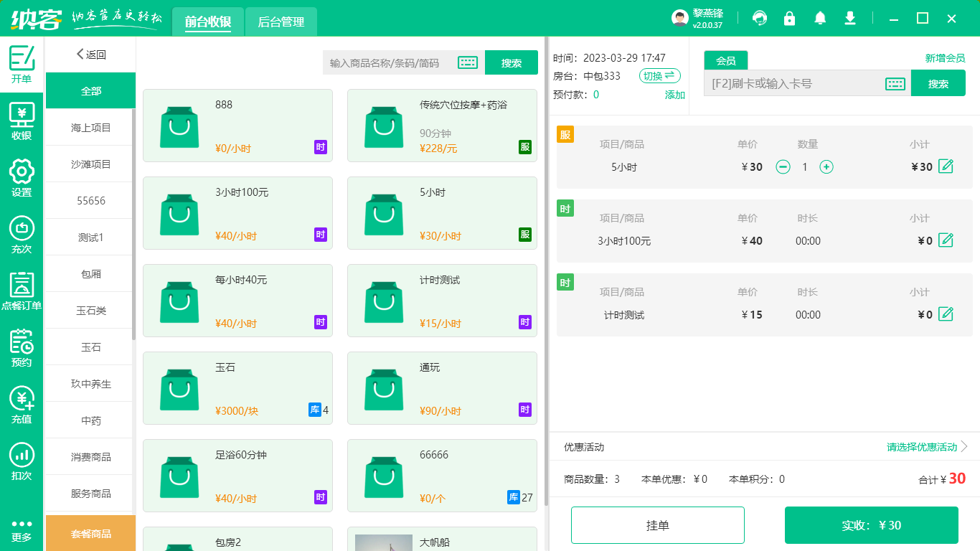Switch to the 后台管理 tab
Image resolution: width=980 pixels, height=551 pixels.
click(281, 22)
